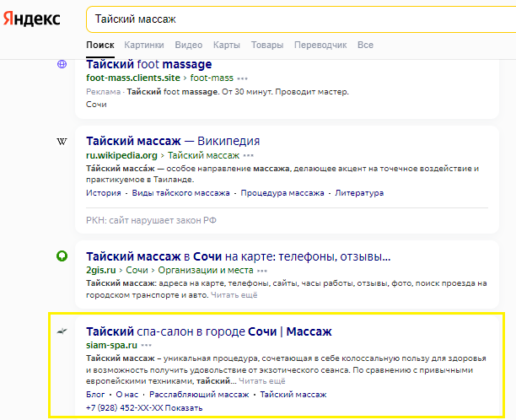Image resolution: width=516 pixels, height=420 pixels.
Task: Click the Yandex logo
Action: click(x=30, y=19)
